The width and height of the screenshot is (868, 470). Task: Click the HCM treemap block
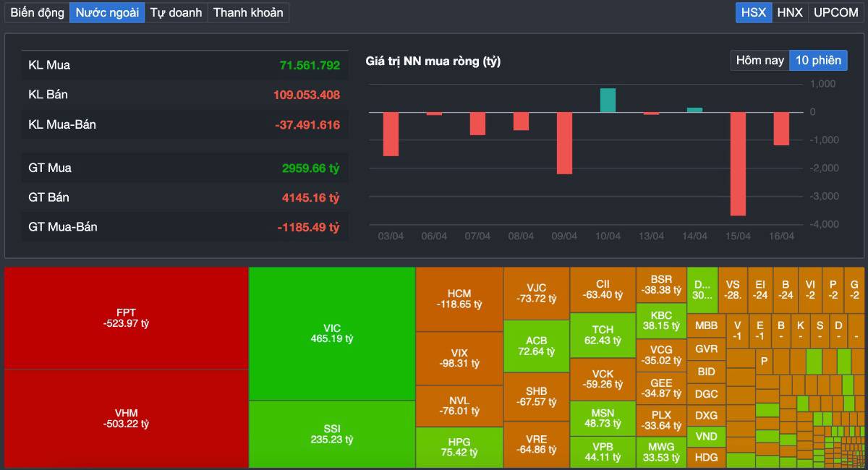point(459,299)
